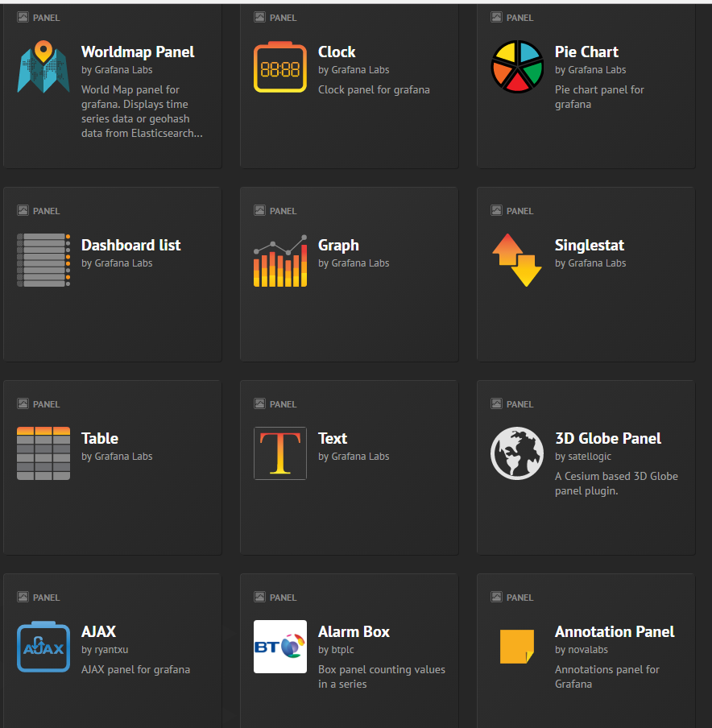The image size is (712, 728).
Task: Click the panel type icon above Text
Action: [x=259, y=403]
